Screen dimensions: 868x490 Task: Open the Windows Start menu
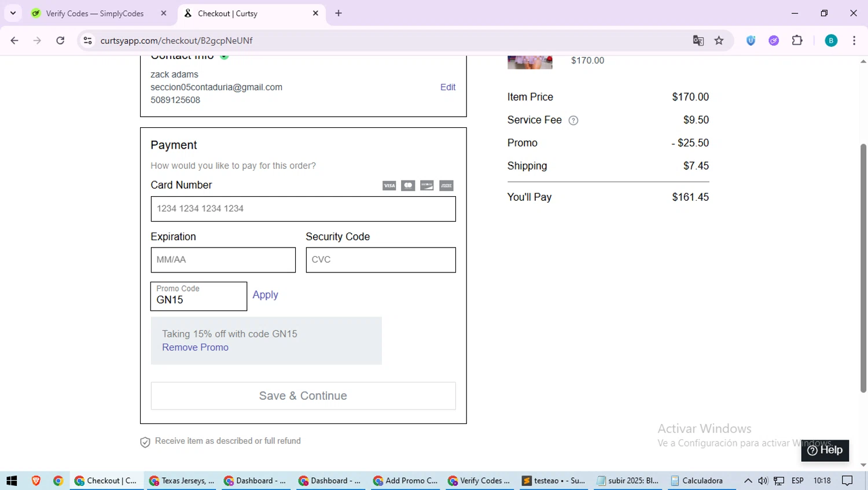pyautogui.click(x=12, y=481)
